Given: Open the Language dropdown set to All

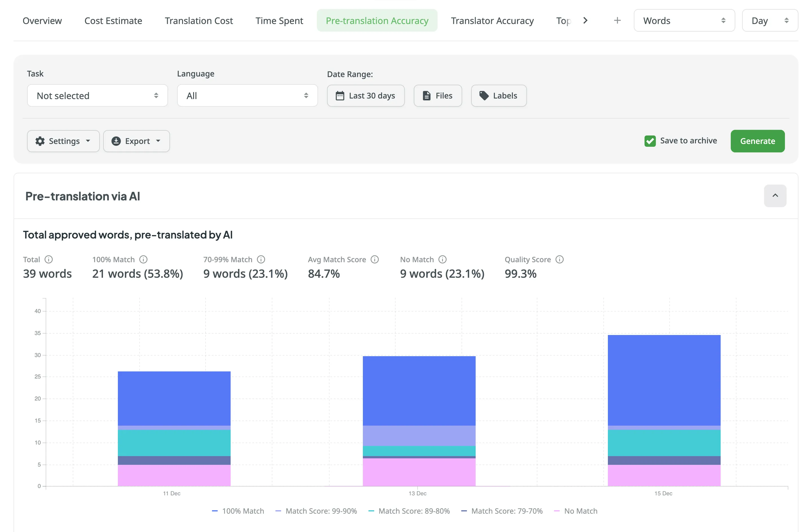Looking at the screenshot, I should coord(247,96).
